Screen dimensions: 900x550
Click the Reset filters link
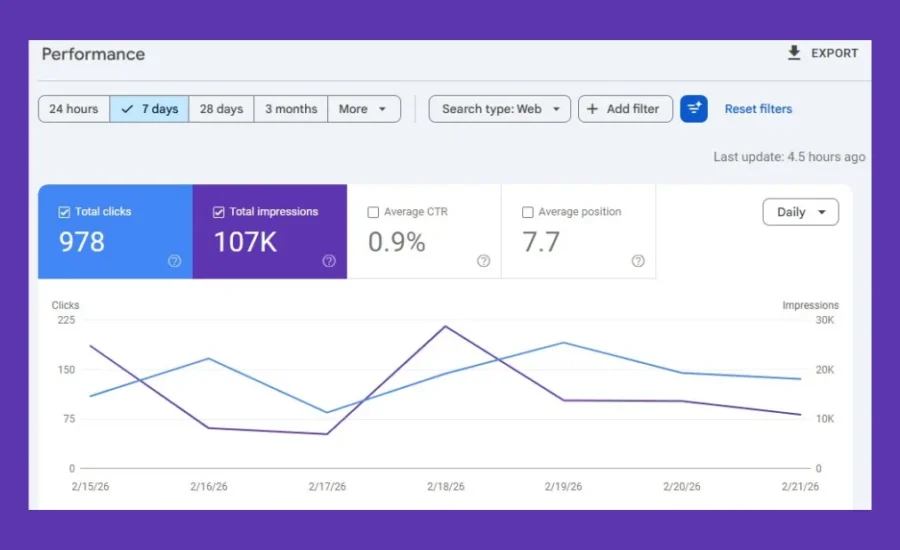758,109
